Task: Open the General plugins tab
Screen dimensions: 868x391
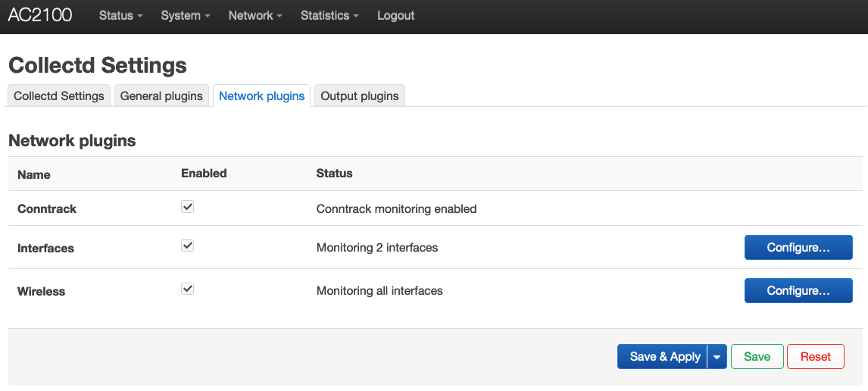Action: point(161,96)
